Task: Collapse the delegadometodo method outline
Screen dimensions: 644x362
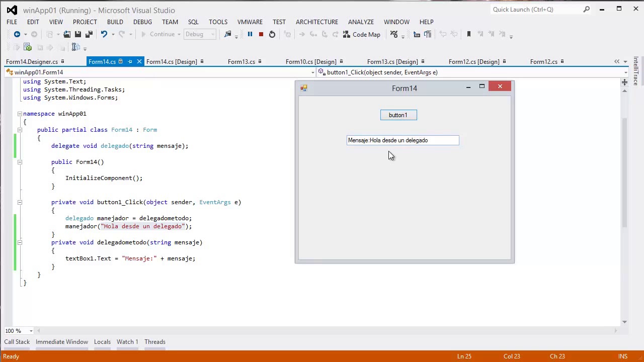Action: [20, 242]
